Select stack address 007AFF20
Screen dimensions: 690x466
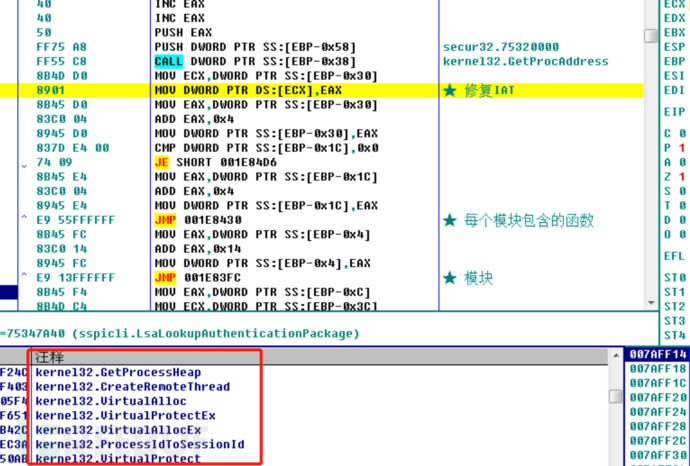(x=657, y=397)
